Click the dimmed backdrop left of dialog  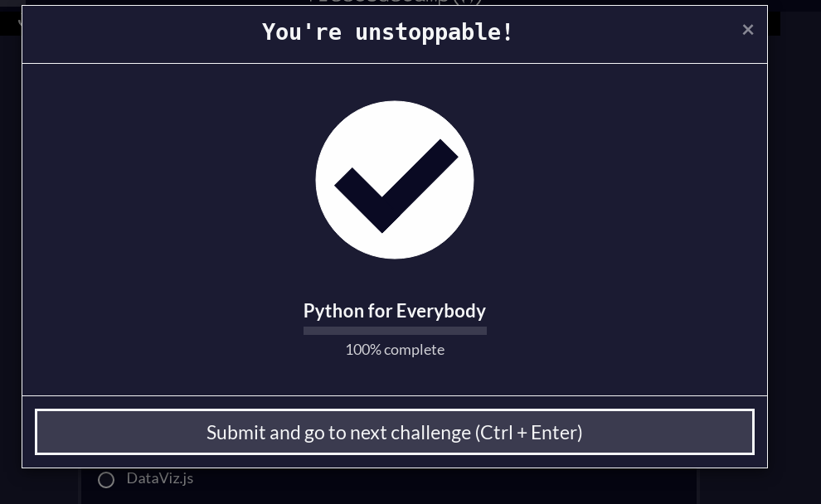click(11, 262)
